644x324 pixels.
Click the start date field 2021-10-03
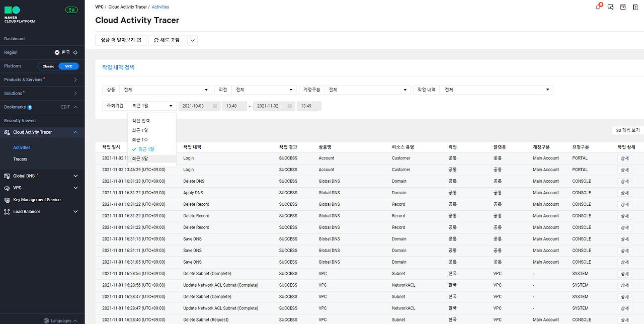[x=199, y=106]
